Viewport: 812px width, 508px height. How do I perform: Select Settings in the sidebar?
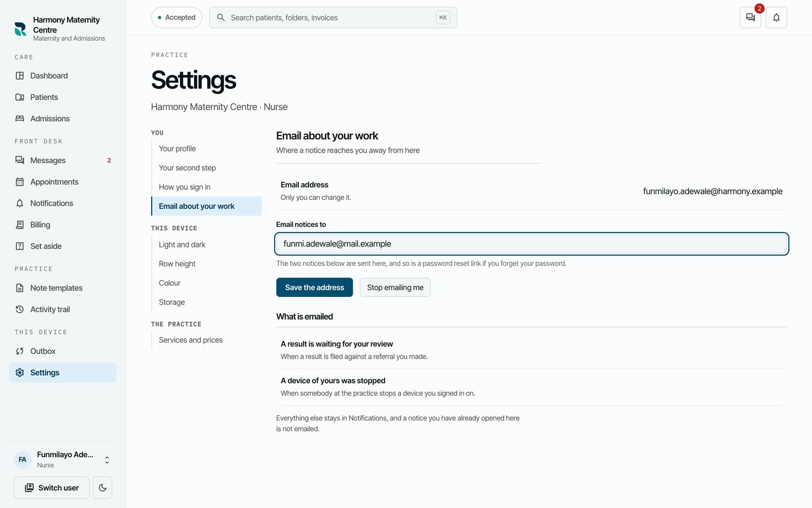point(63,373)
